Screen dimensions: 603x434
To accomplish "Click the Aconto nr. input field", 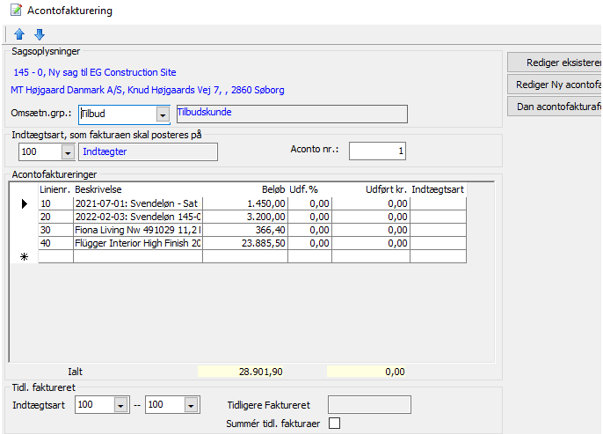I will (x=377, y=151).
